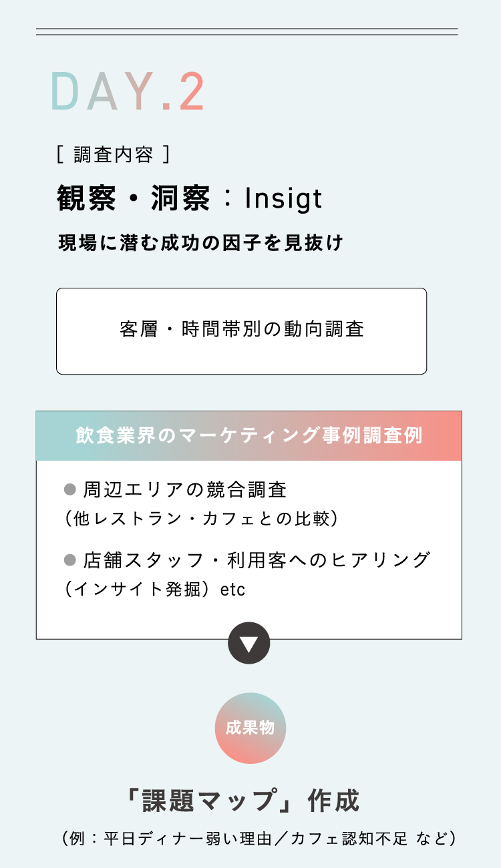Click the pink numeral 2 in DAY.2

192,91
